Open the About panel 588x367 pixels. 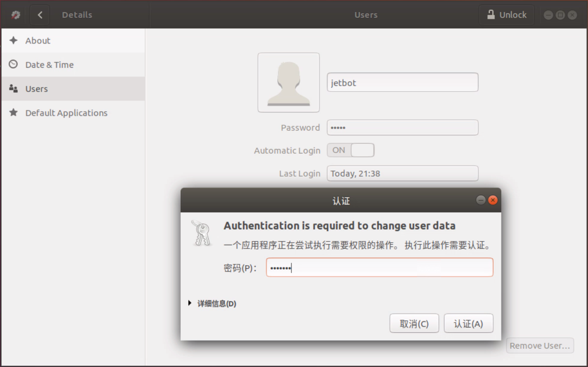(x=73, y=40)
